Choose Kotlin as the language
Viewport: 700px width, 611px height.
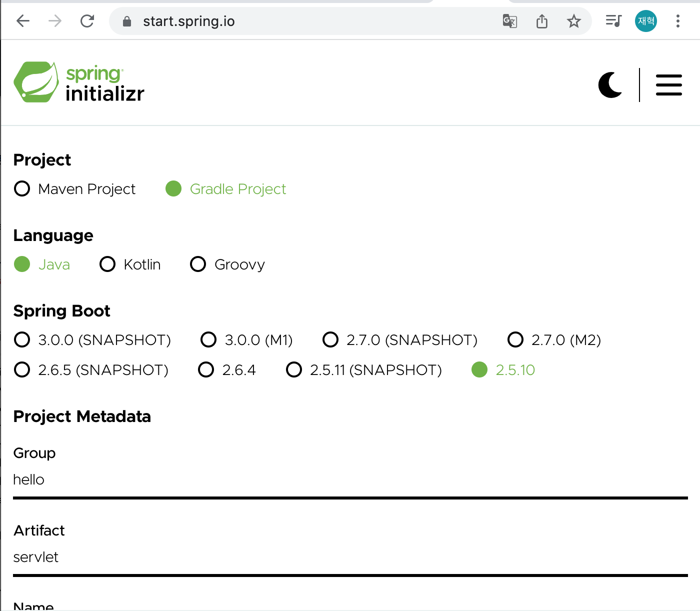[x=130, y=264]
